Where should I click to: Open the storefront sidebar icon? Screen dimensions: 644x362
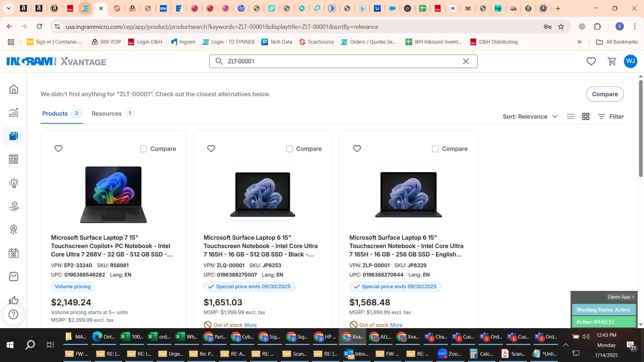13,159
